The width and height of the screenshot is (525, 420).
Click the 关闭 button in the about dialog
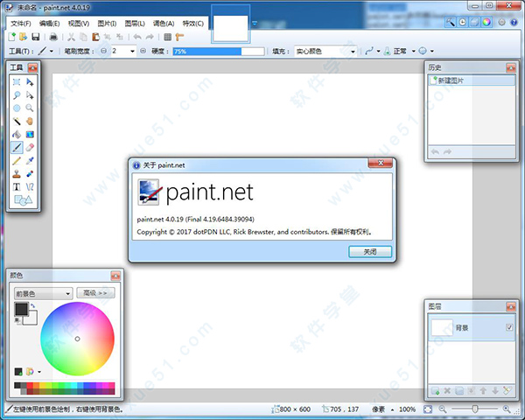coord(370,251)
